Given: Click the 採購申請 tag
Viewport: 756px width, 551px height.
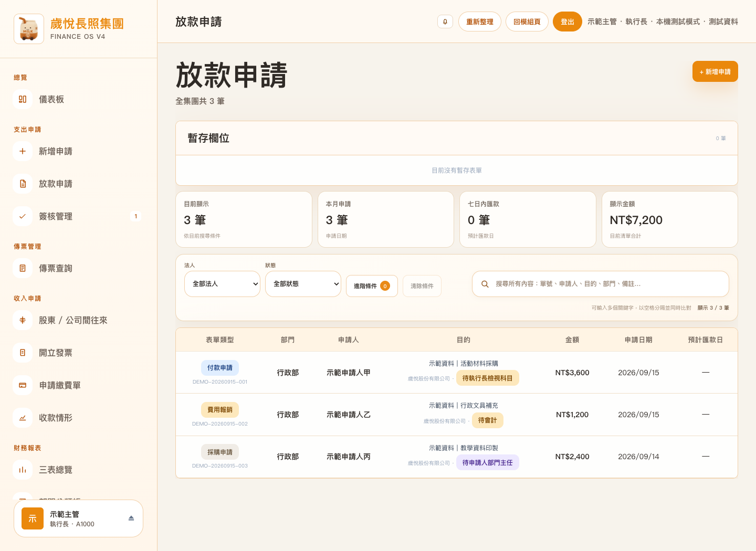Looking at the screenshot, I should coord(220,452).
